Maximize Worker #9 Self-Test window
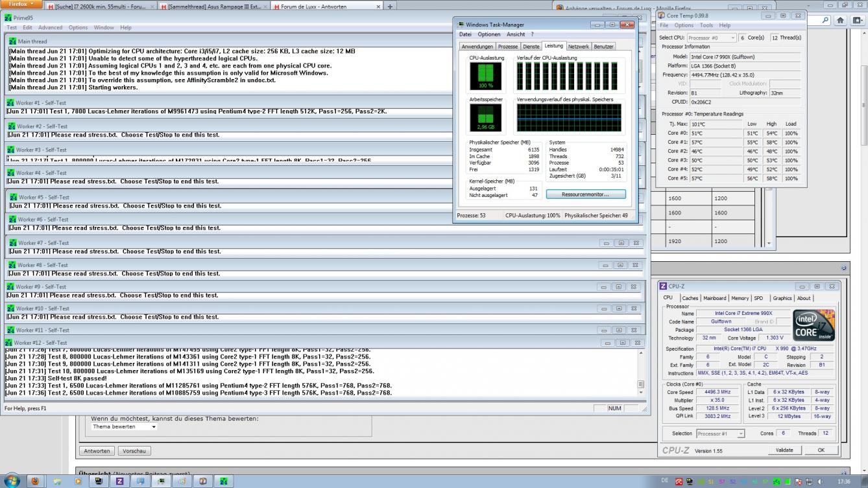The height and width of the screenshot is (488, 868). (620, 286)
